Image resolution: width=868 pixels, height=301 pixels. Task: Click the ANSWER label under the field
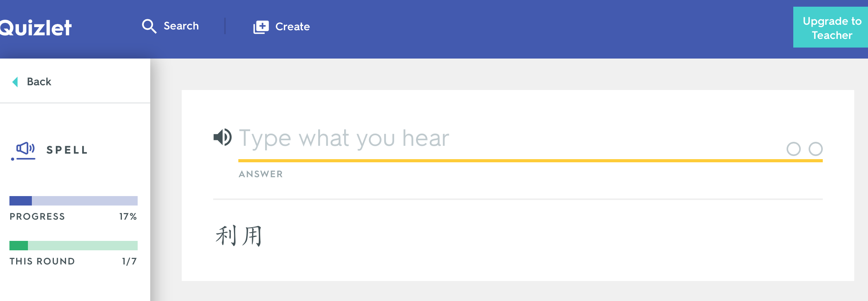(261, 174)
